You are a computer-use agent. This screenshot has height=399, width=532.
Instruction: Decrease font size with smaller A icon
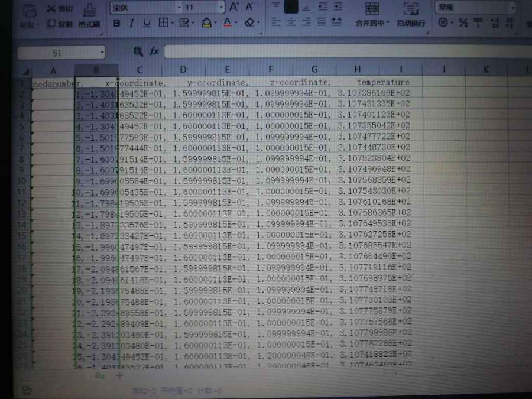(x=249, y=7)
